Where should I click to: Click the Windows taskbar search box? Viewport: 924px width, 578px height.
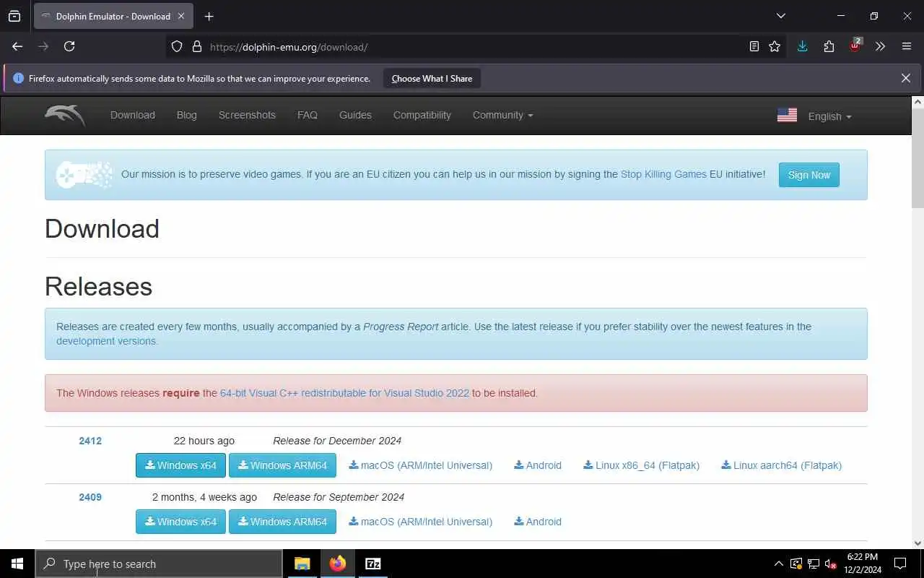[159, 564]
